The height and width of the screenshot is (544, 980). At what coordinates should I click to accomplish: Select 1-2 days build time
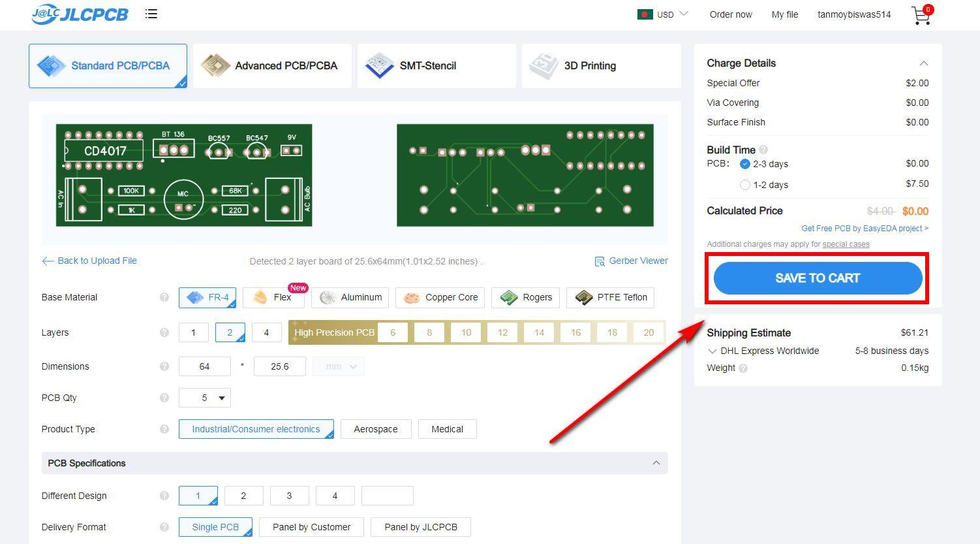pos(745,185)
